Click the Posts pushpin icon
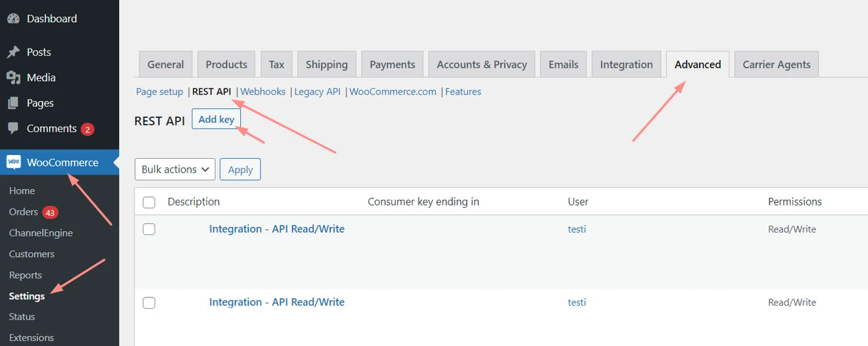 point(13,52)
